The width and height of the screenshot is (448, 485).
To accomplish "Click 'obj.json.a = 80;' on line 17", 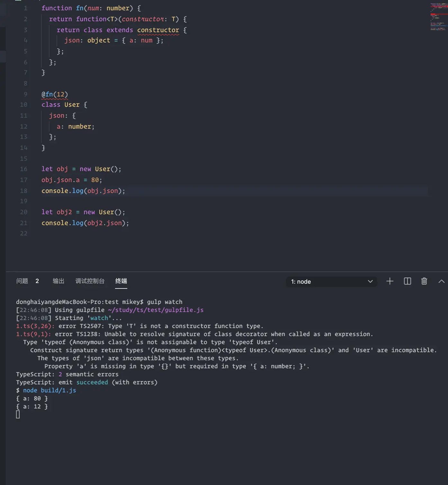I will [x=72, y=180].
